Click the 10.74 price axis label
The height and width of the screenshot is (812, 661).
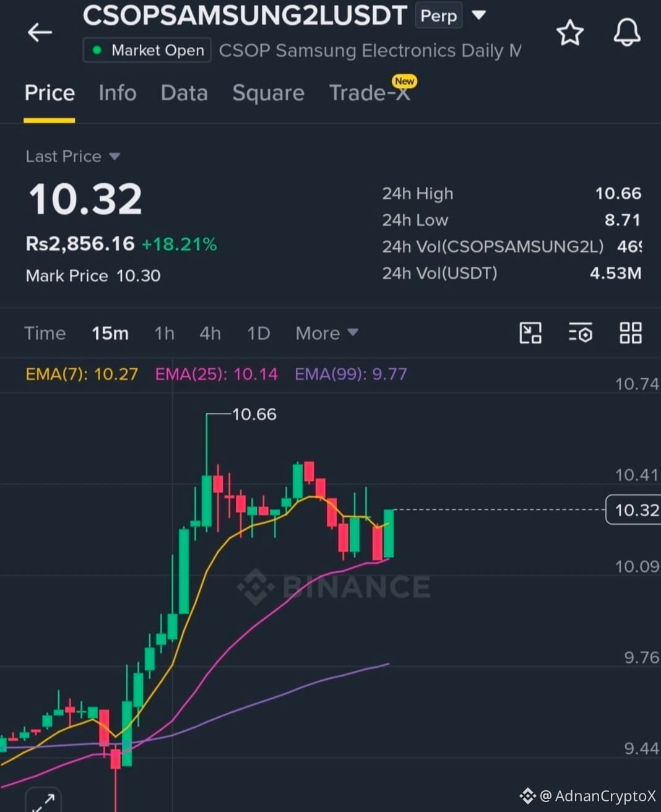click(x=637, y=384)
